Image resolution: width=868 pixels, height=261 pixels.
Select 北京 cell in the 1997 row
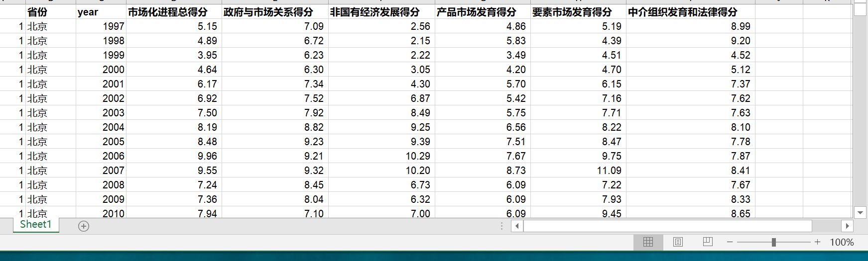(51, 26)
